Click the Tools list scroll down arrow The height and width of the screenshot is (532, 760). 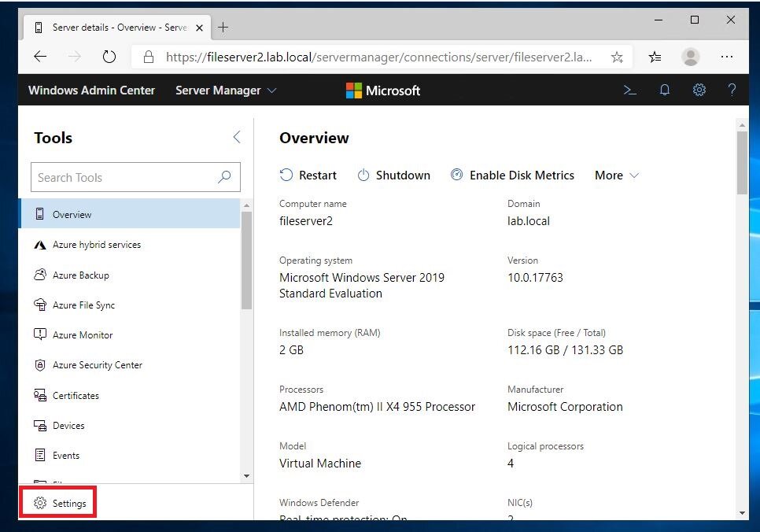(x=246, y=476)
